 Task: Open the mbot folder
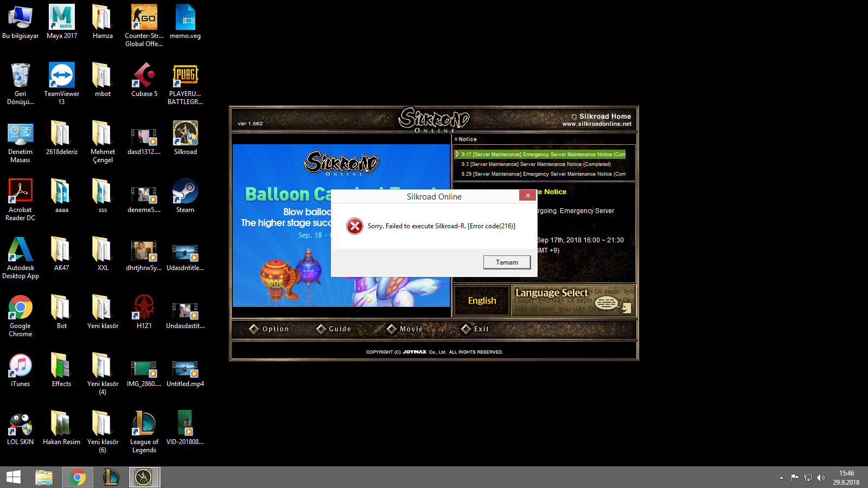click(x=103, y=80)
